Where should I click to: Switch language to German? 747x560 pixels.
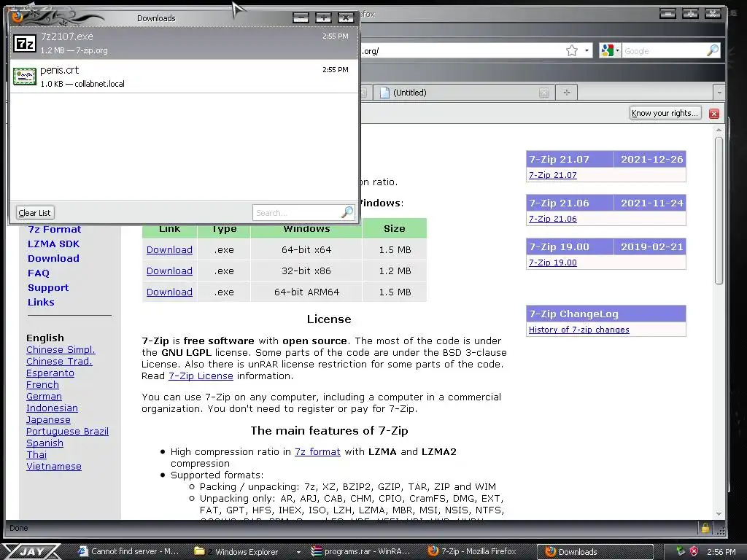click(44, 396)
